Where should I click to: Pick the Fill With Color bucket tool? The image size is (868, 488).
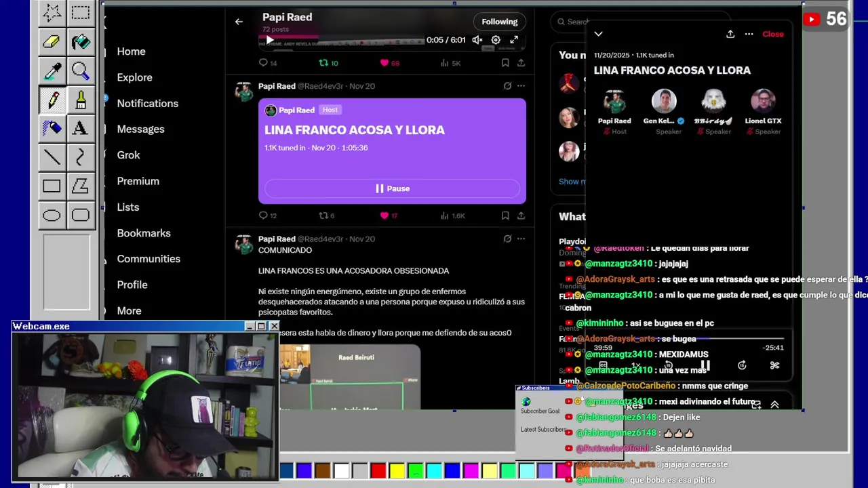click(x=81, y=41)
